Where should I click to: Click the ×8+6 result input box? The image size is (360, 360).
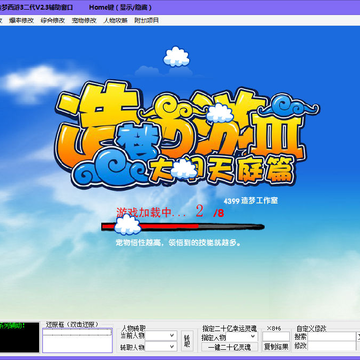[276, 336]
